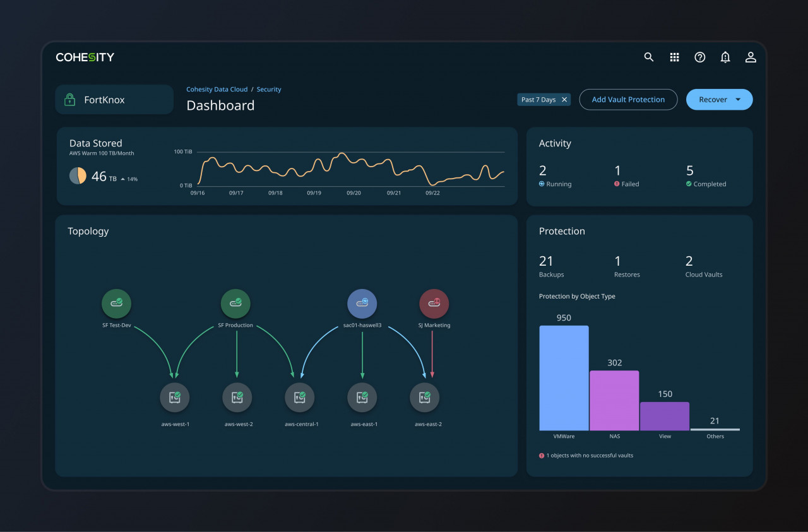The width and height of the screenshot is (808, 532).
Task: Click the 2 Cloud Vaults count
Action: pos(689,261)
